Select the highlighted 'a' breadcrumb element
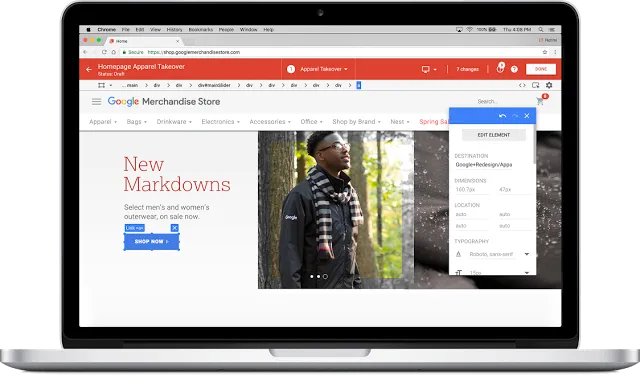Image resolution: width=640 pixels, height=376 pixels. coord(359,85)
